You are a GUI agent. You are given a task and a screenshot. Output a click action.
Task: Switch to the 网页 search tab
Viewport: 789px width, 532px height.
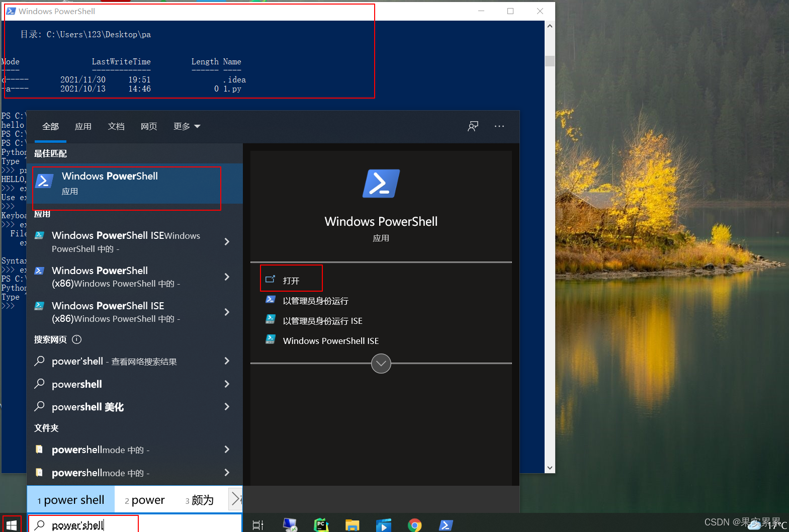pos(149,126)
